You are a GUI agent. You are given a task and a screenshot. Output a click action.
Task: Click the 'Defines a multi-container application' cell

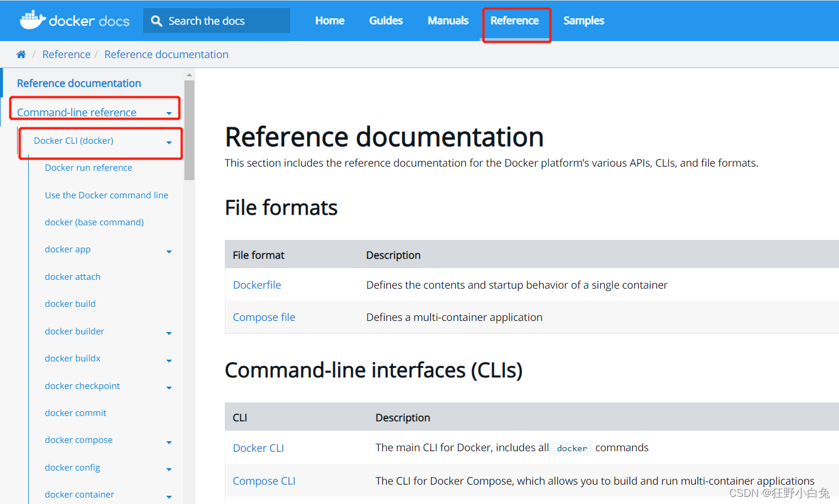pyautogui.click(x=454, y=317)
